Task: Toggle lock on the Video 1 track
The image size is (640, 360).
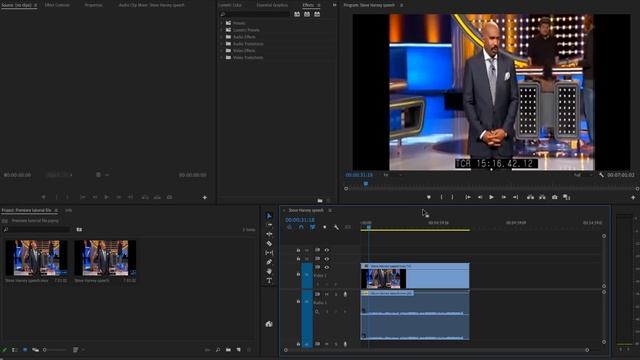Action: [298, 274]
